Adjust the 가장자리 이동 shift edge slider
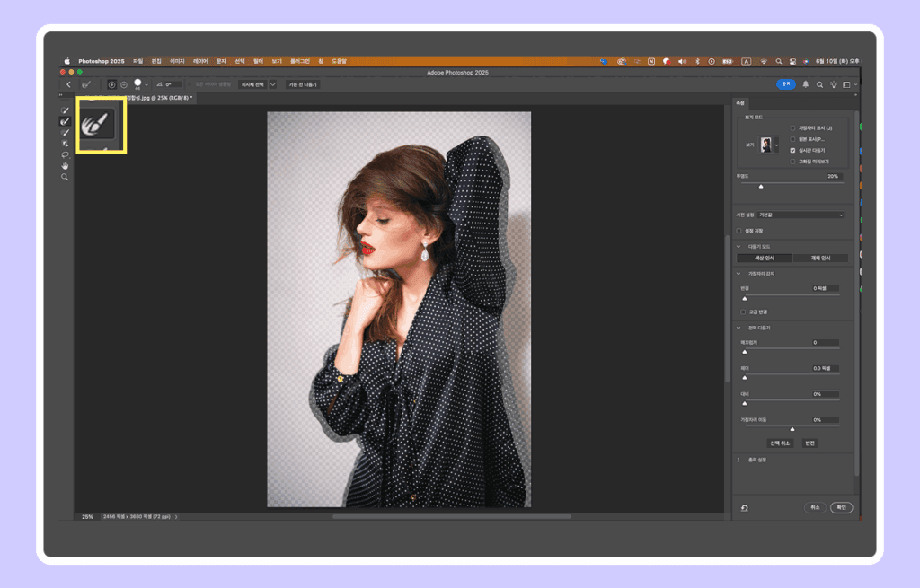Screen dimensions: 920x588 [x=792, y=429]
